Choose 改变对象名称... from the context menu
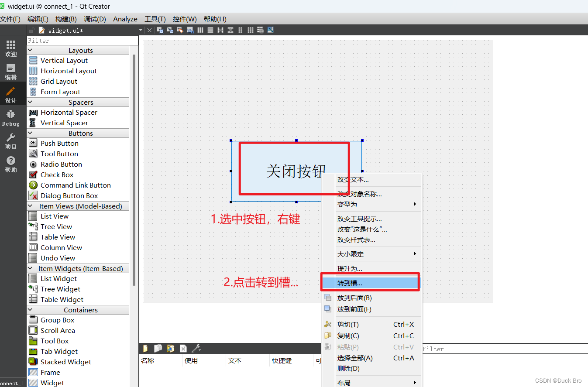 372,194
